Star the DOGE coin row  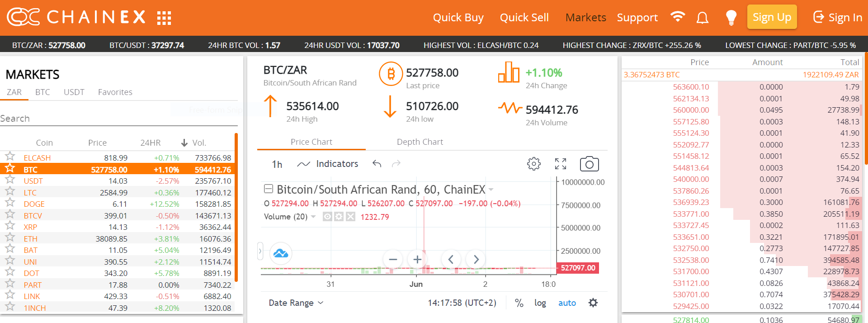[x=10, y=203]
